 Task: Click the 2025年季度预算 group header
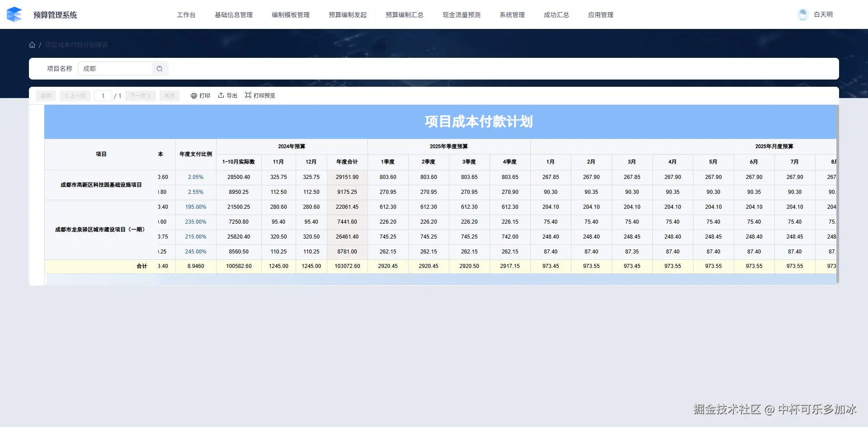point(449,146)
